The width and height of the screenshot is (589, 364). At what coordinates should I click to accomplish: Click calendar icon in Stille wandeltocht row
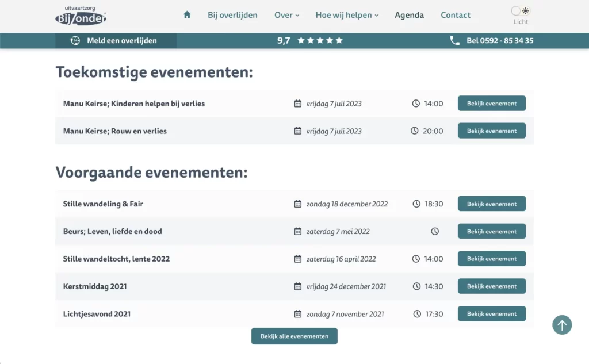click(x=297, y=259)
